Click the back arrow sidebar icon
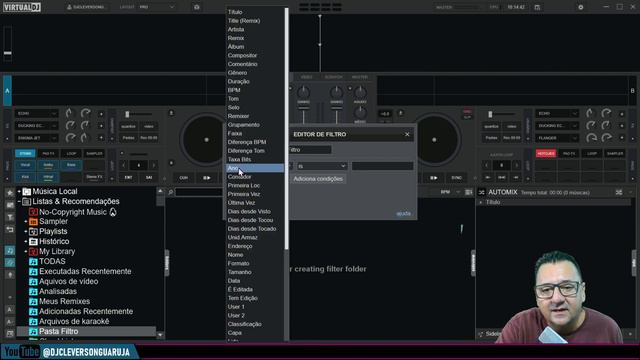Viewport: 640px width, 360px height. 10,229
